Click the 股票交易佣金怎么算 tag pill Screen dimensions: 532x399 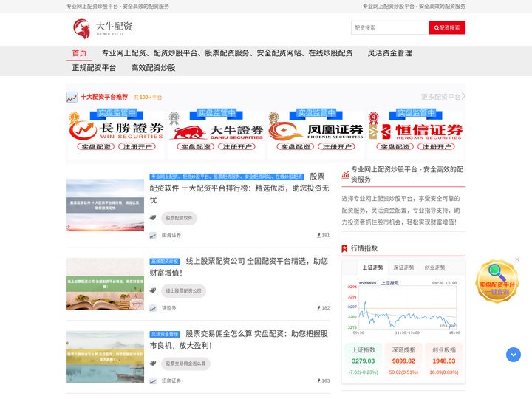point(185,364)
